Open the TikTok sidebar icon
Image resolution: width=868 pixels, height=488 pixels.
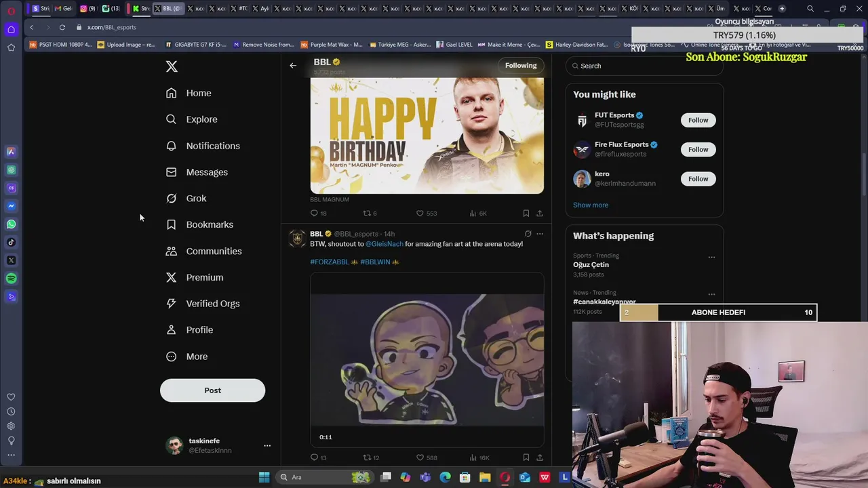point(11,242)
